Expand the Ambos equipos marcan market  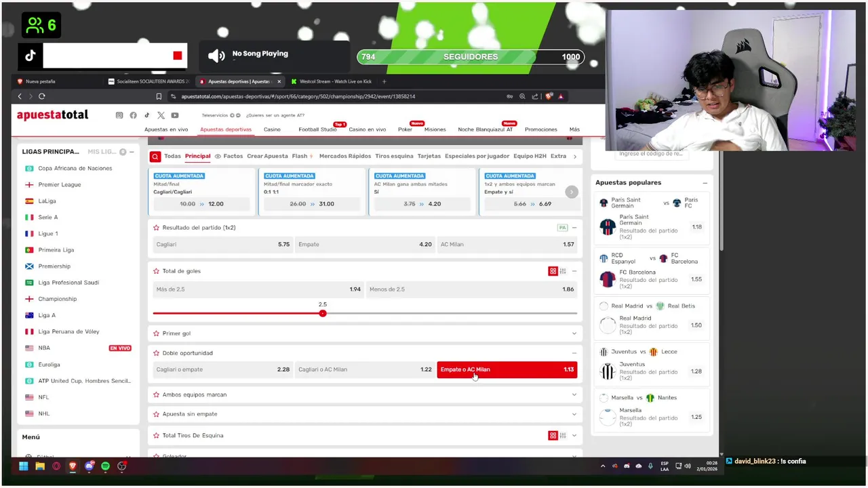574,394
